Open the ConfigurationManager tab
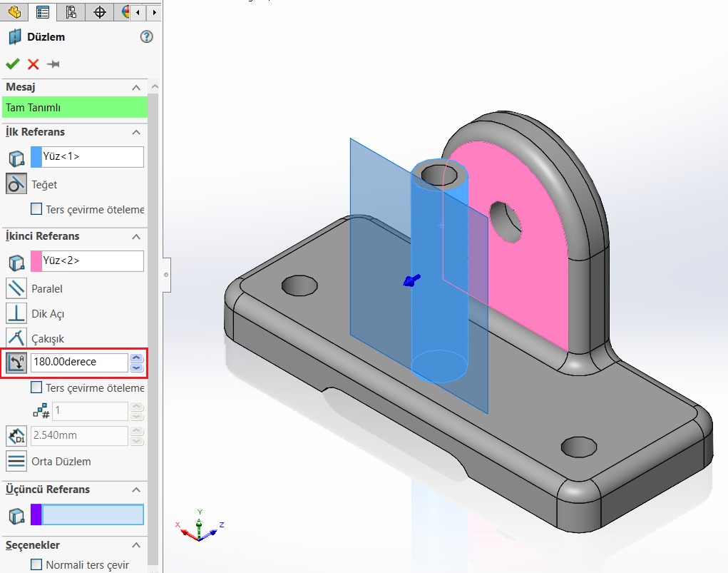728x573 pixels. click(71, 12)
